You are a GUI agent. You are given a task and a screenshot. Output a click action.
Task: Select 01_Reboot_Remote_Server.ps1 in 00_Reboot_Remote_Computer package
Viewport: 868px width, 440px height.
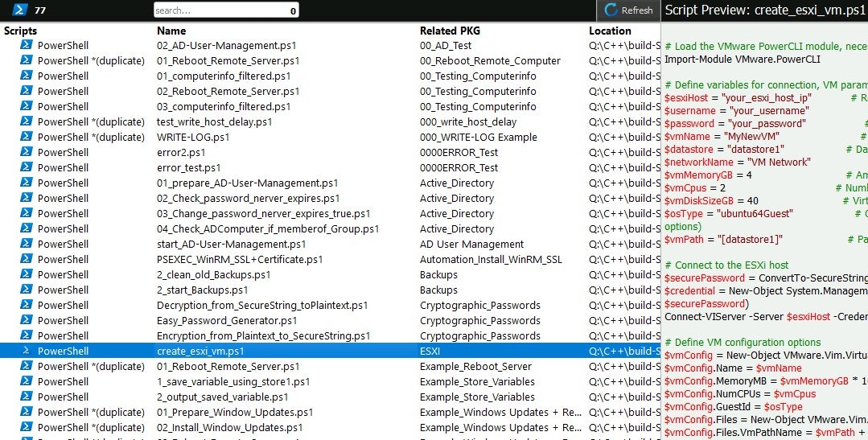[x=228, y=61]
